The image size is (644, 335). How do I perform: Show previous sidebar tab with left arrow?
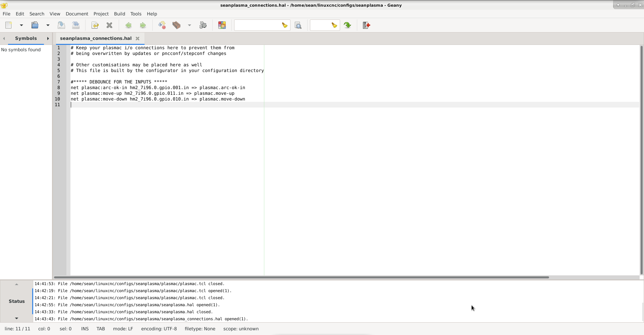point(4,39)
